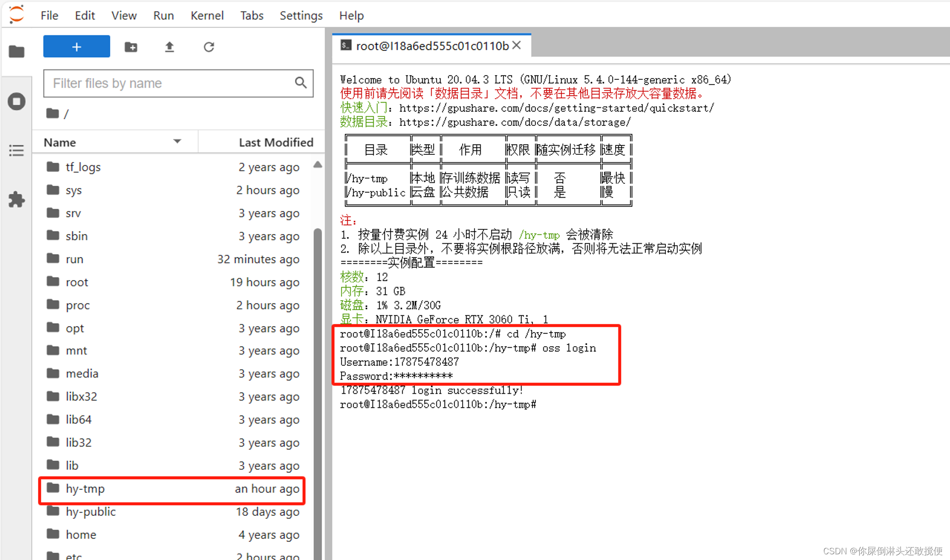Open the Kernel menu
Viewport: 950px width, 560px height.
(x=207, y=16)
